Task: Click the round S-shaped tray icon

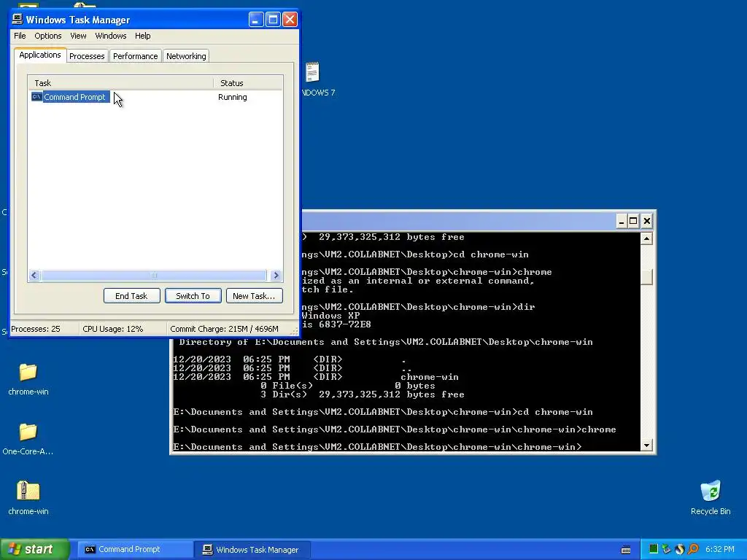Action: pyautogui.click(x=680, y=549)
